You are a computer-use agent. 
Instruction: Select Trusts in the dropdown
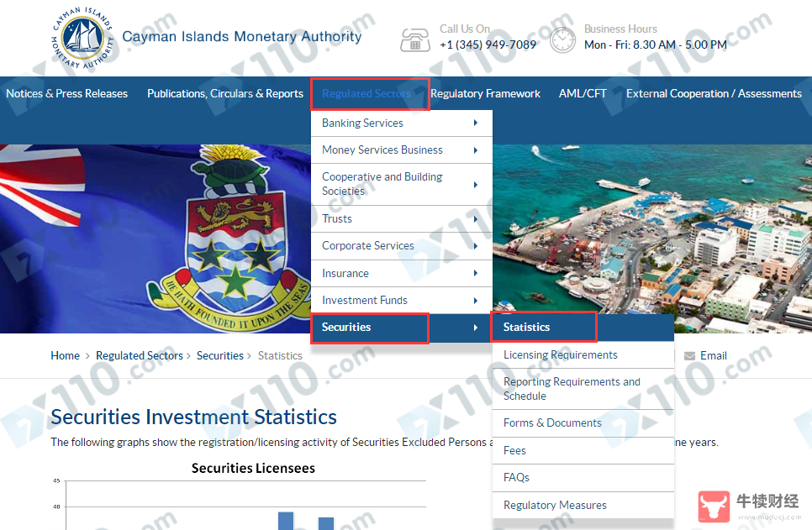click(401, 219)
